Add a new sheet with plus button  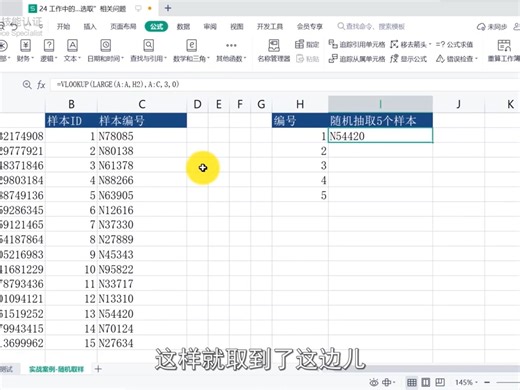pos(98,369)
